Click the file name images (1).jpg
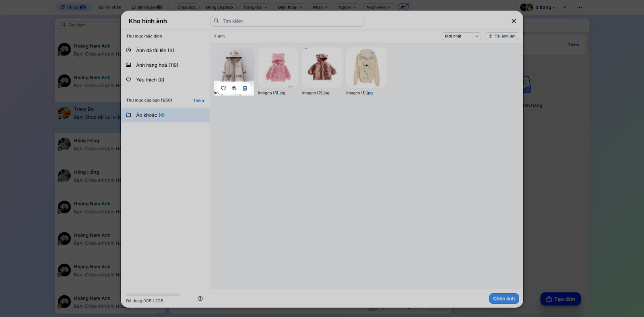The image size is (644, 317). [359, 93]
